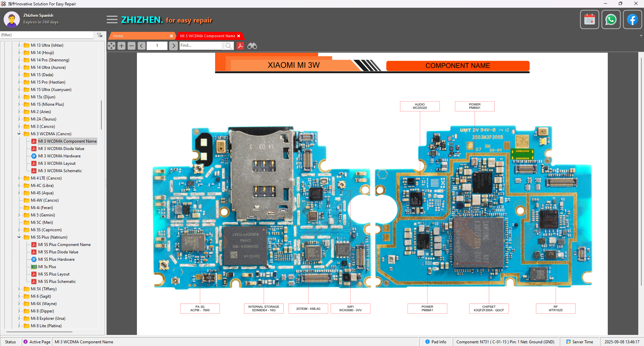Open the calendar icon in header

click(590, 19)
